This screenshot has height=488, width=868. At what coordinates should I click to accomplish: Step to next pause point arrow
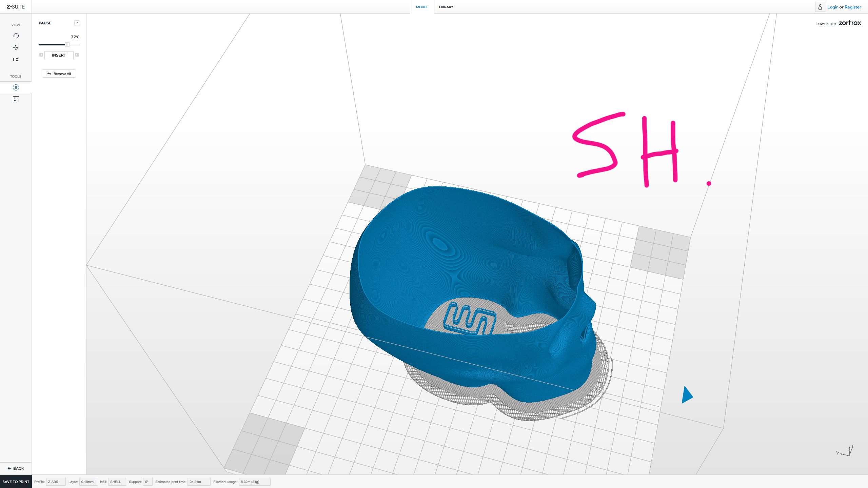point(77,55)
